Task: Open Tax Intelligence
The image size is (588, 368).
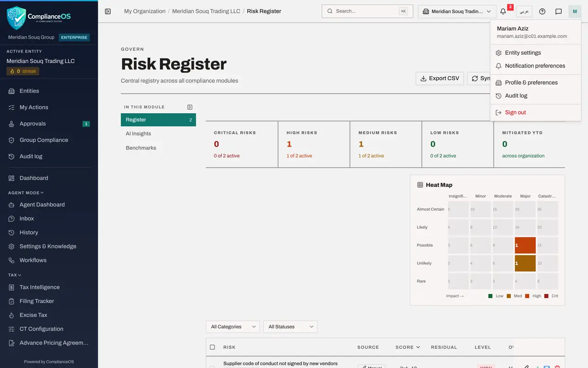Action: [49, 287]
